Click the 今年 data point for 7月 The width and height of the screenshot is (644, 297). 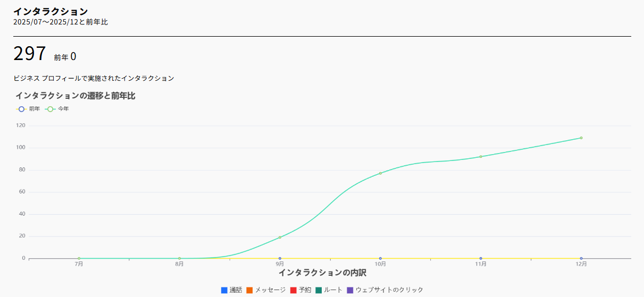click(79, 258)
